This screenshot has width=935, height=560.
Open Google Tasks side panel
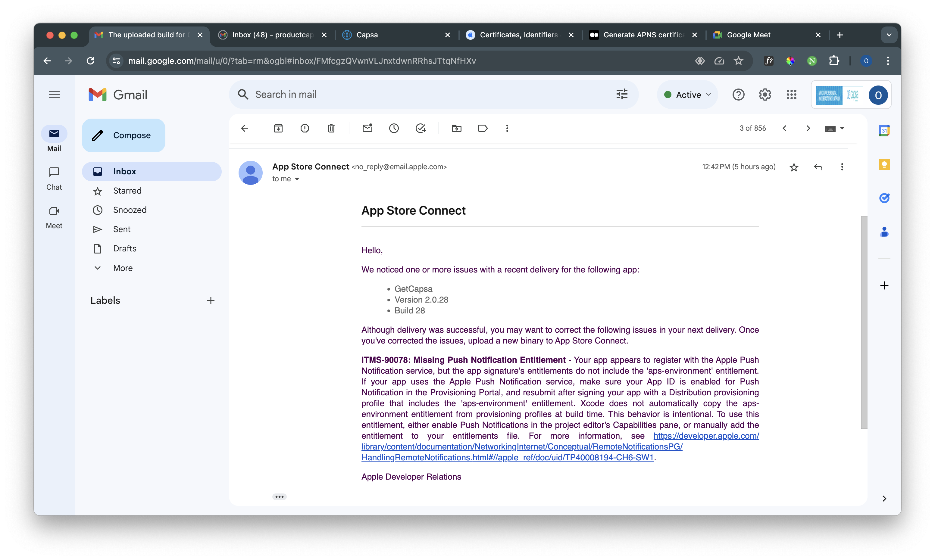(884, 198)
